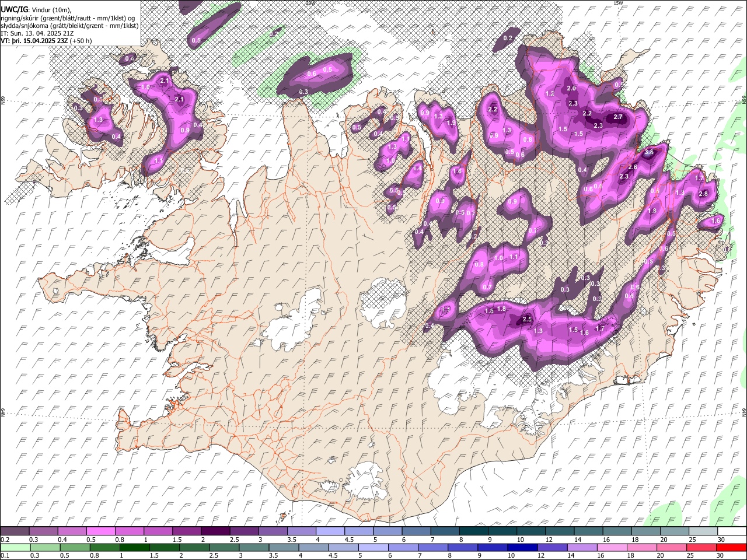Viewport: 747px width, 560px height.
Task: Pick the light pink swatch between 16 and 18
Action: click(x=611, y=548)
